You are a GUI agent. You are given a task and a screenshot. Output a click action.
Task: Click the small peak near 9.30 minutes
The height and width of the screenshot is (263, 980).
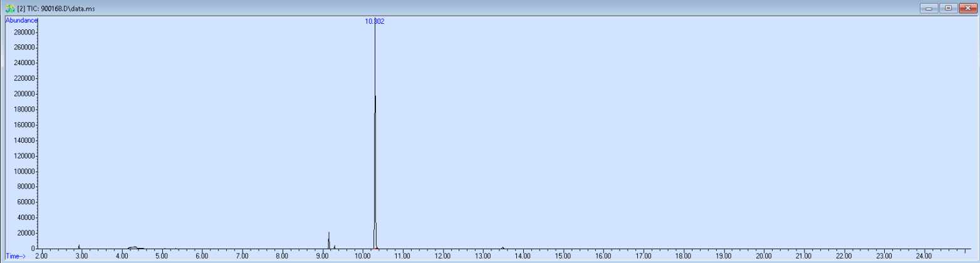coord(335,247)
